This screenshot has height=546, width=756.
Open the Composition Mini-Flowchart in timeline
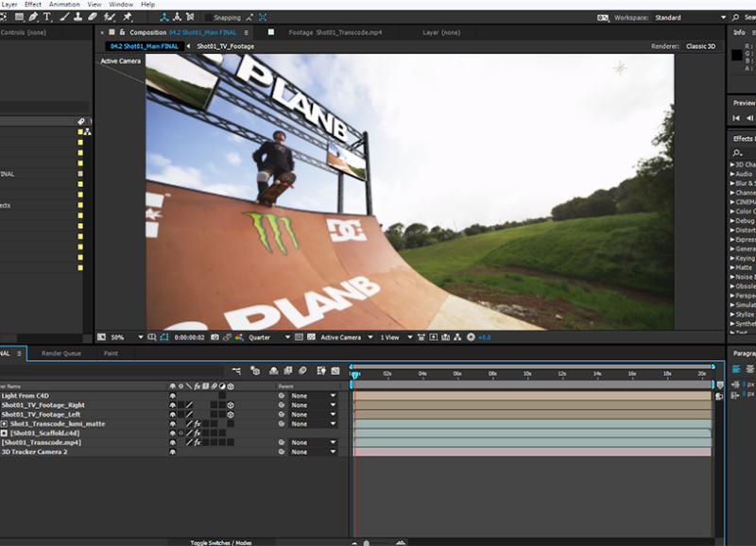(x=236, y=370)
